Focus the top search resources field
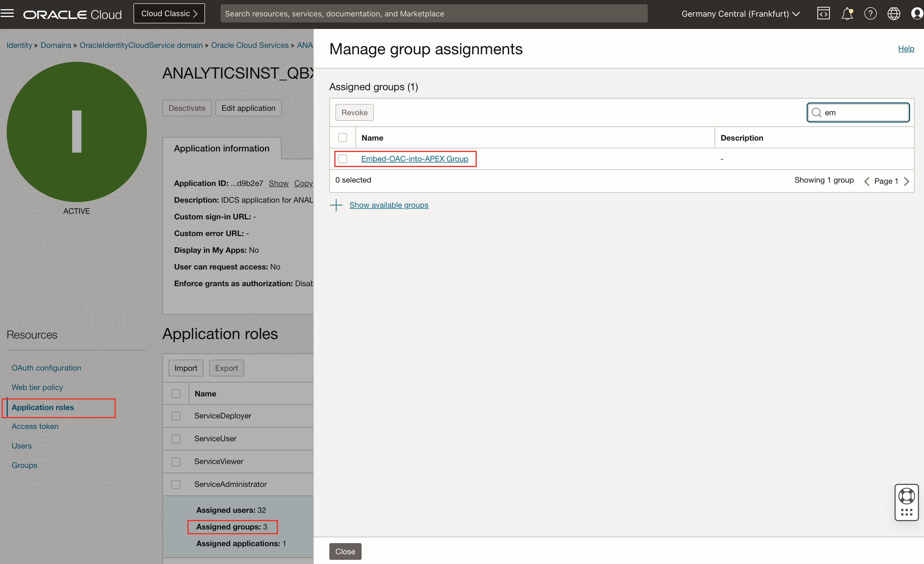Viewport: 924px width, 564px height. point(434,14)
